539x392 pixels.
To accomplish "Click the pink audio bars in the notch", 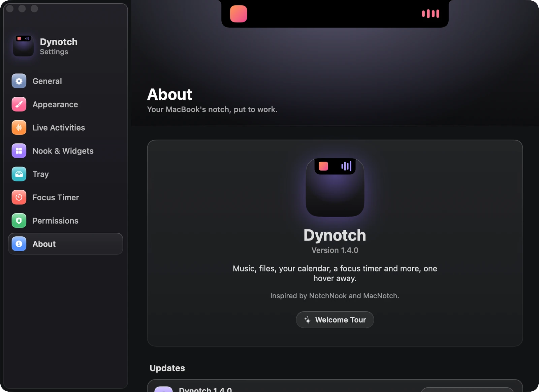I will [431, 14].
